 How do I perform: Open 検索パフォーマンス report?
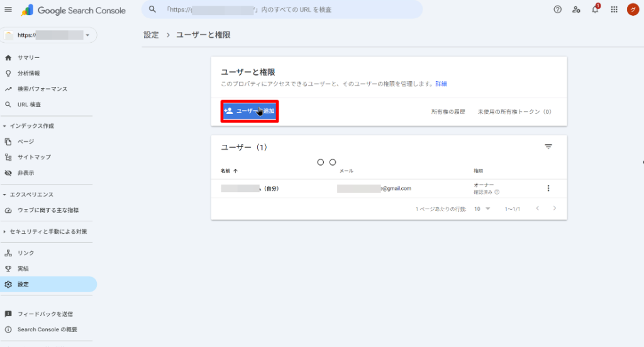tap(42, 89)
